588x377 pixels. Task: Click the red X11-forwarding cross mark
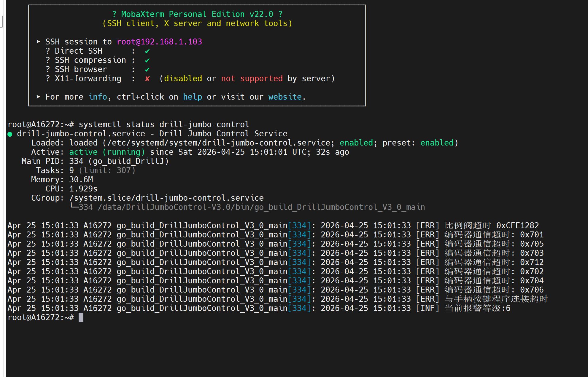point(147,79)
